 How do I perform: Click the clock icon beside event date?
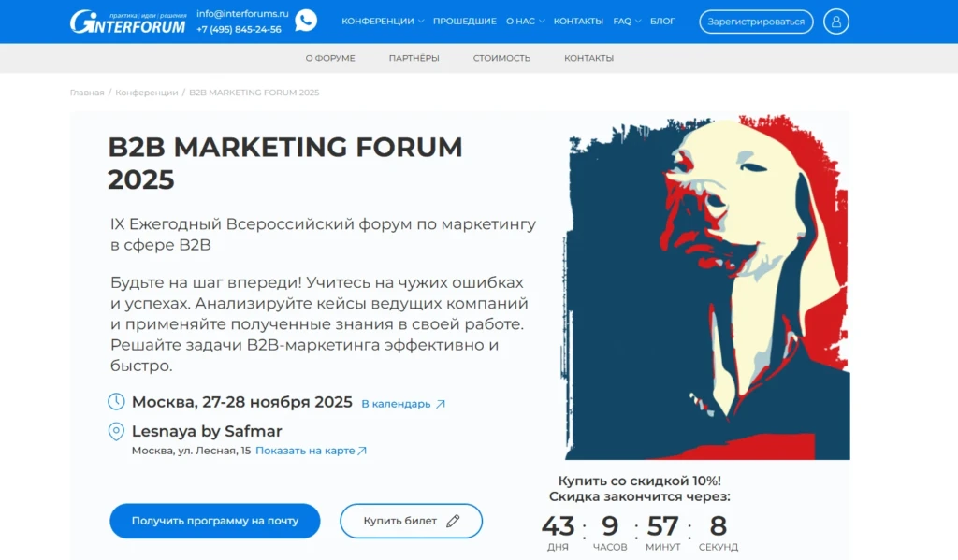tap(116, 401)
